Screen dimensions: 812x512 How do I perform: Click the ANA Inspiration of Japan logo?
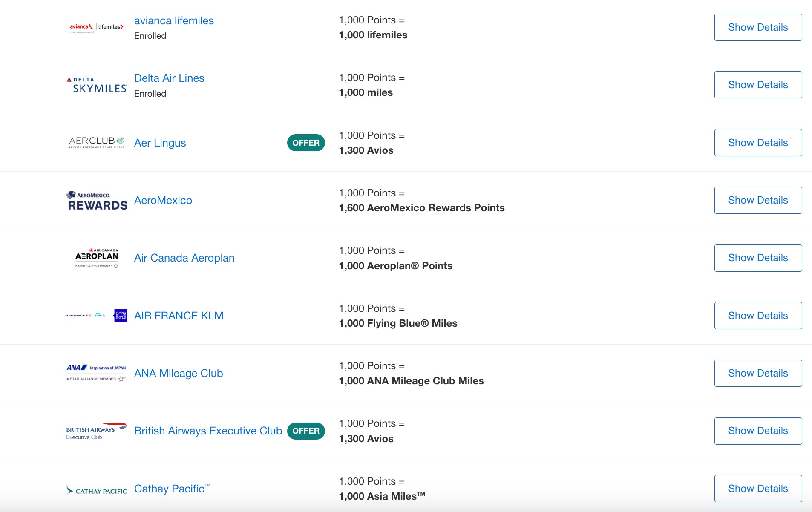[96, 373]
